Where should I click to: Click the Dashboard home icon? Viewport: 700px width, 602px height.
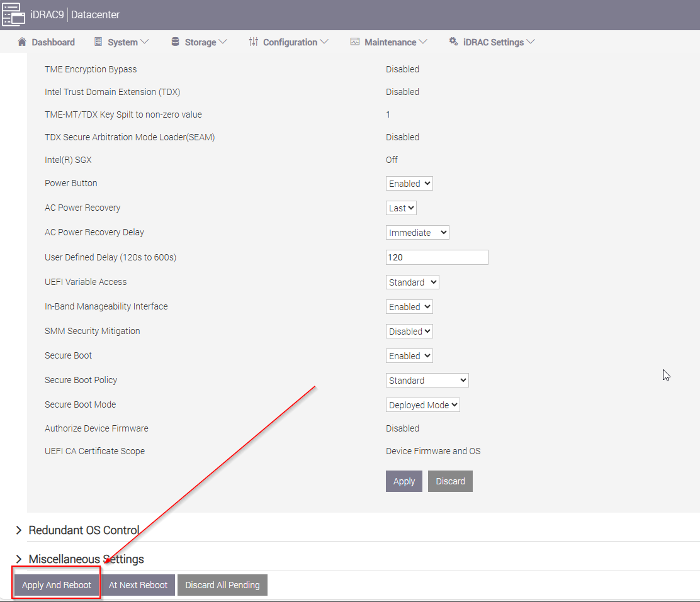tap(22, 42)
